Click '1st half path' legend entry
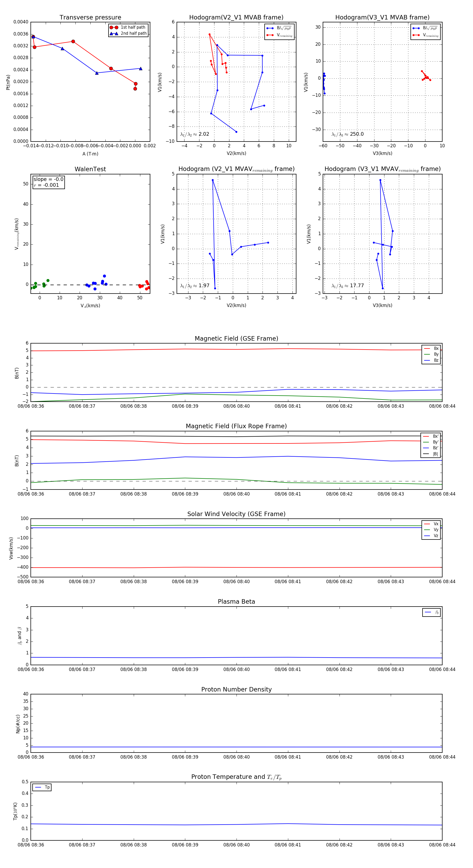Viewport: 473px width, 868px height. coord(128,27)
